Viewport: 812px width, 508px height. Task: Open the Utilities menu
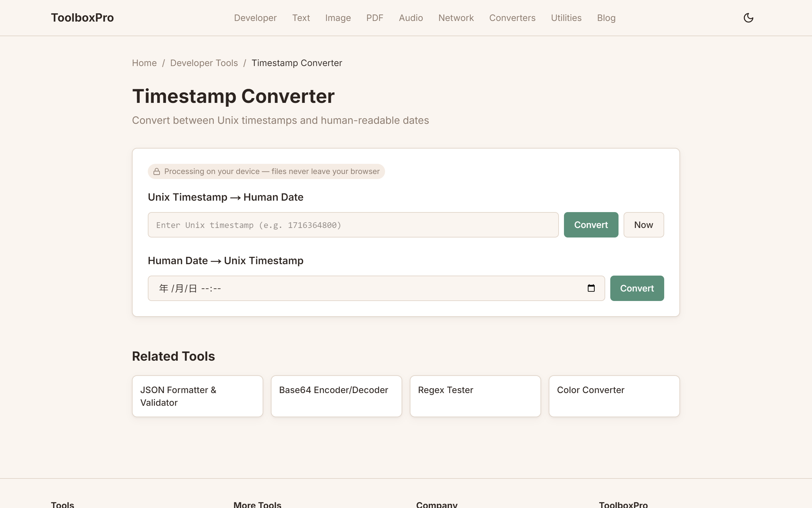[x=566, y=18]
